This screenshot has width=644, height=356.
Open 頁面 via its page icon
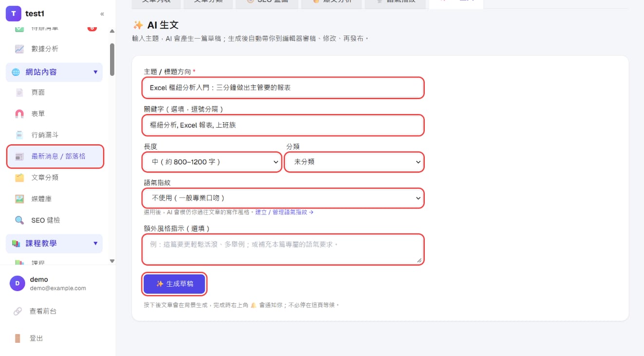[19, 92]
